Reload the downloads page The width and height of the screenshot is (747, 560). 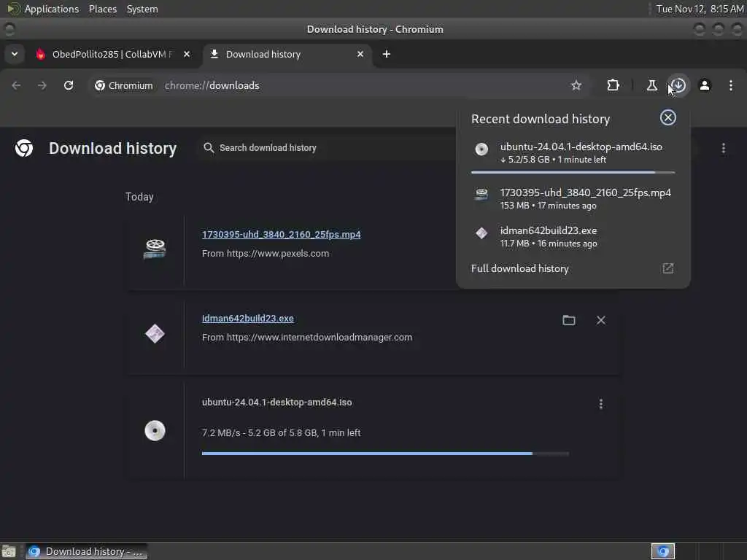[x=69, y=86]
